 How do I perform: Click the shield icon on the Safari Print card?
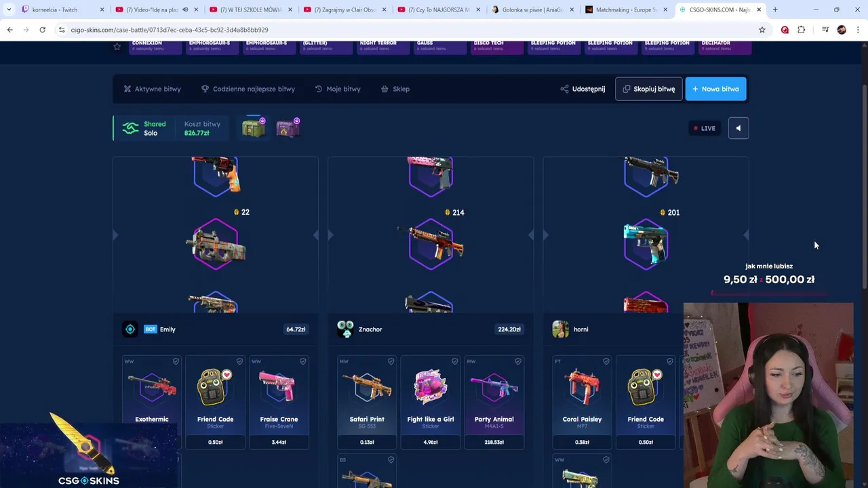pyautogui.click(x=391, y=361)
